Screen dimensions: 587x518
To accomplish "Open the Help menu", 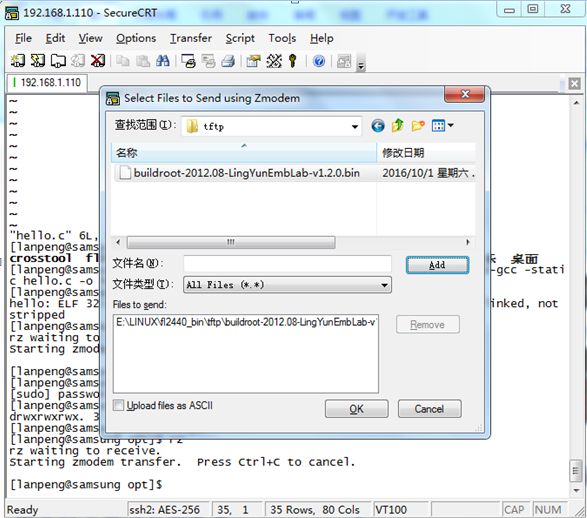I will click(x=322, y=38).
